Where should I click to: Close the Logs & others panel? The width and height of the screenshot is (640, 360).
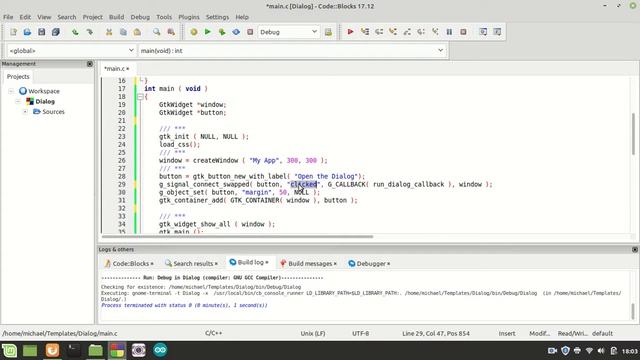click(x=635, y=249)
